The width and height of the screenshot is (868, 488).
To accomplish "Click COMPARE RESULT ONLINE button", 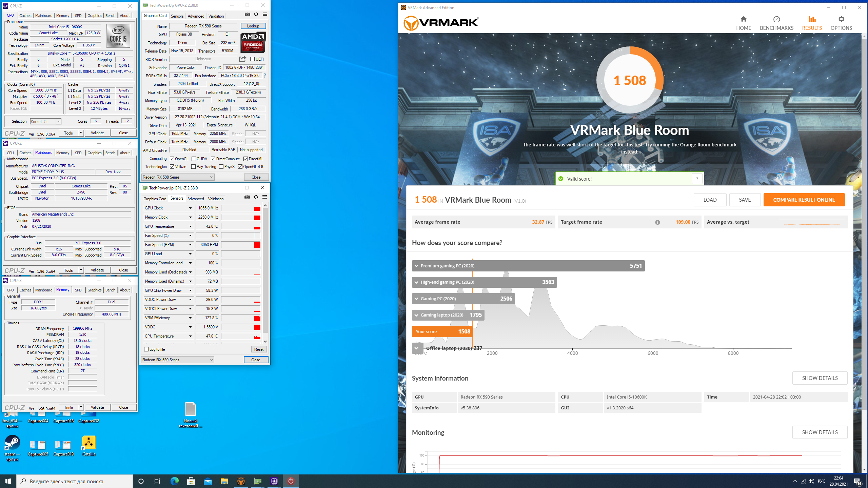I will point(804,200).
